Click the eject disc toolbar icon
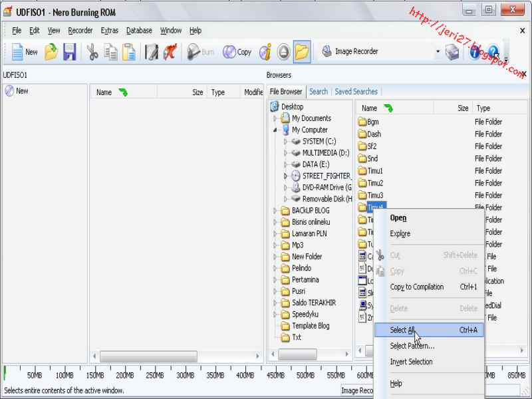The image size is (532, 399). (x=283, y=52)
